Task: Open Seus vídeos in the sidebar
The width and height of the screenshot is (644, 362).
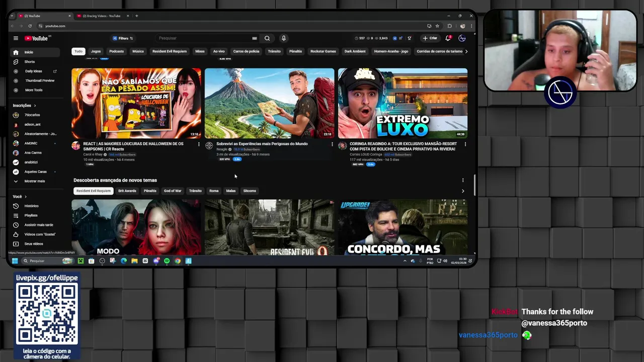Action: point(34,244)
